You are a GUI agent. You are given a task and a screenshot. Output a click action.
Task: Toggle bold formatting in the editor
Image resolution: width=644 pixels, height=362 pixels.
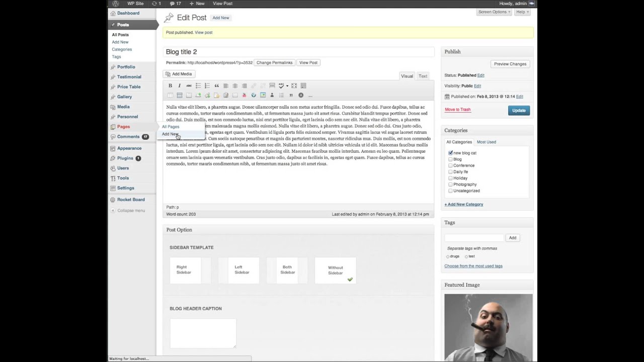pos(170,85)
